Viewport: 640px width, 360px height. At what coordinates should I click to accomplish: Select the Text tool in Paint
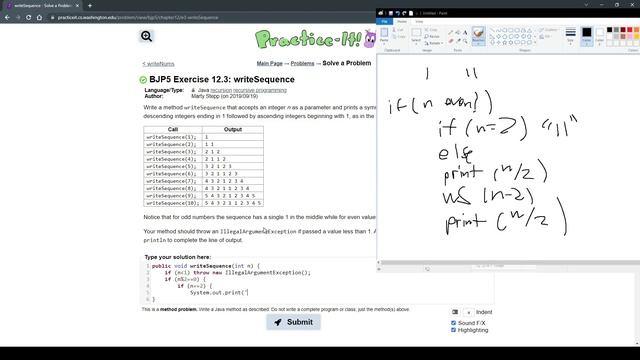tap(465, 33)
